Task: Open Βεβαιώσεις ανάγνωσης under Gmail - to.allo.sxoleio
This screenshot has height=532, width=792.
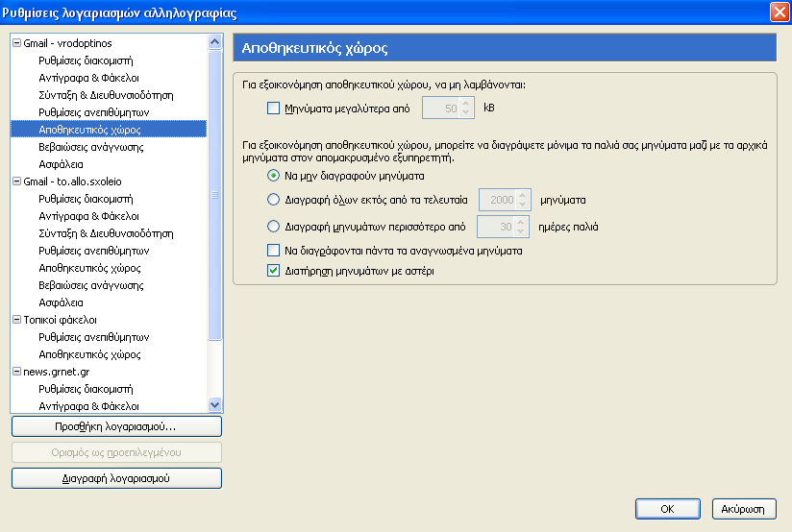Action: pos(109,285)
